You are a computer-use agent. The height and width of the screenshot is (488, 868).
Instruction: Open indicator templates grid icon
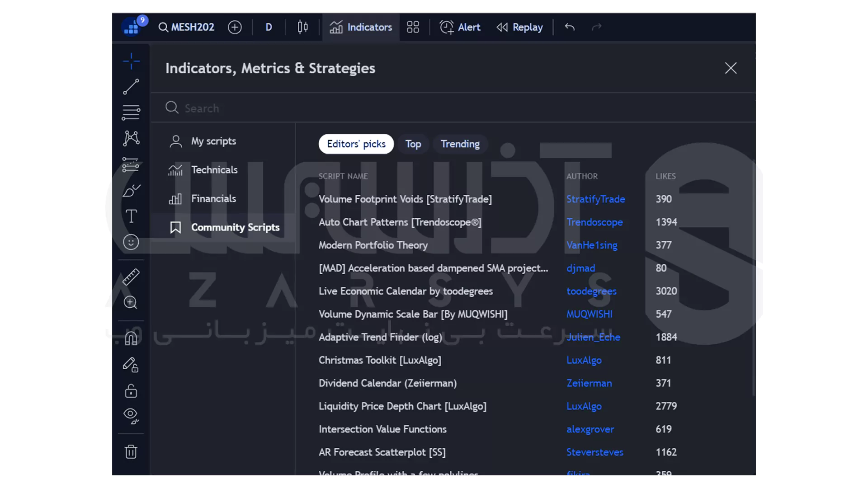tap(413, 27)
